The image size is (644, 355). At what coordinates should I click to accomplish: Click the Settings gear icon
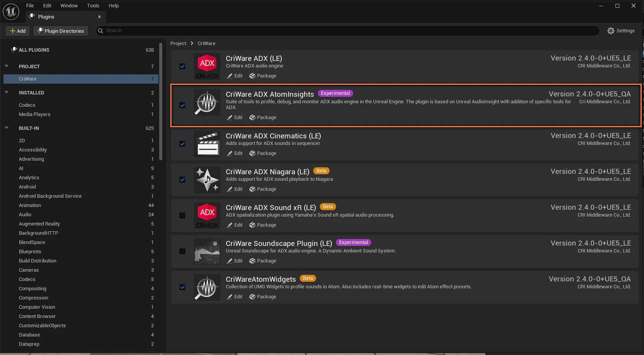pos(611,31)
